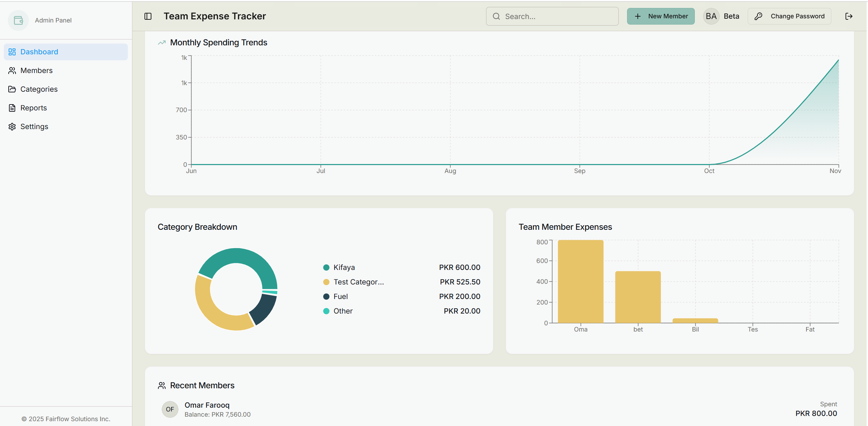Collapse the sidebar using the panel toggle
The width and height of the screenshot is (868, 426).
pos(148,16)
